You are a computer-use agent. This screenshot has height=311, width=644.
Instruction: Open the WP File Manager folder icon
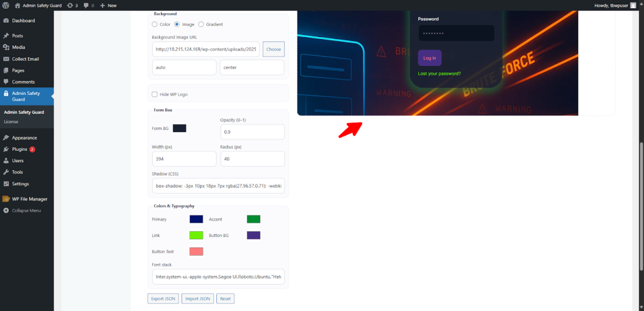pos(6,199)
